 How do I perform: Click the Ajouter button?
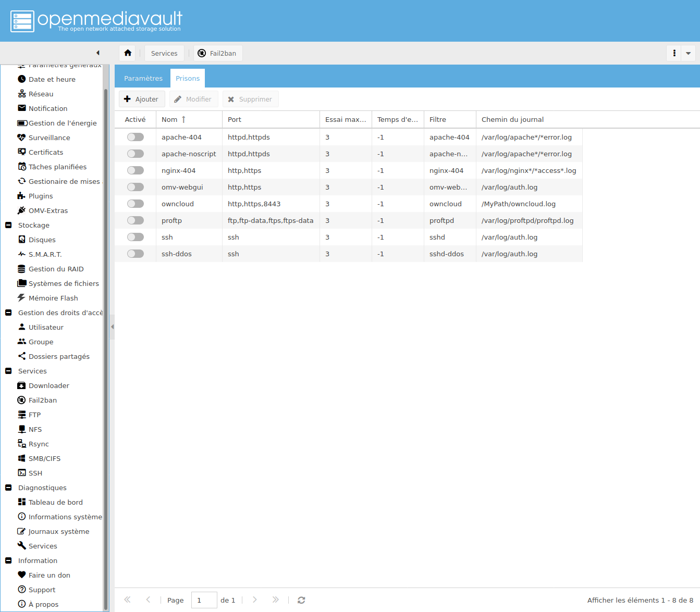(142, 99)
